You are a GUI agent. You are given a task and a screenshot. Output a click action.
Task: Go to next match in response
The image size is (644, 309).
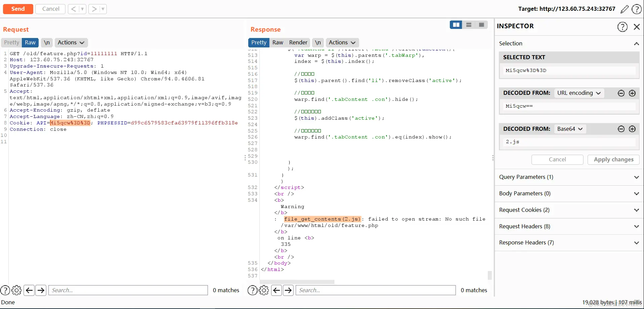(288, 290)
